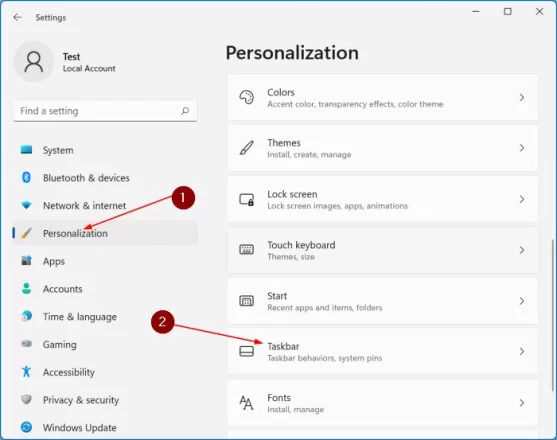This screenshot has width=557, height=440.
Task: Click the Lock screen icon
Action: coord(247,200)
